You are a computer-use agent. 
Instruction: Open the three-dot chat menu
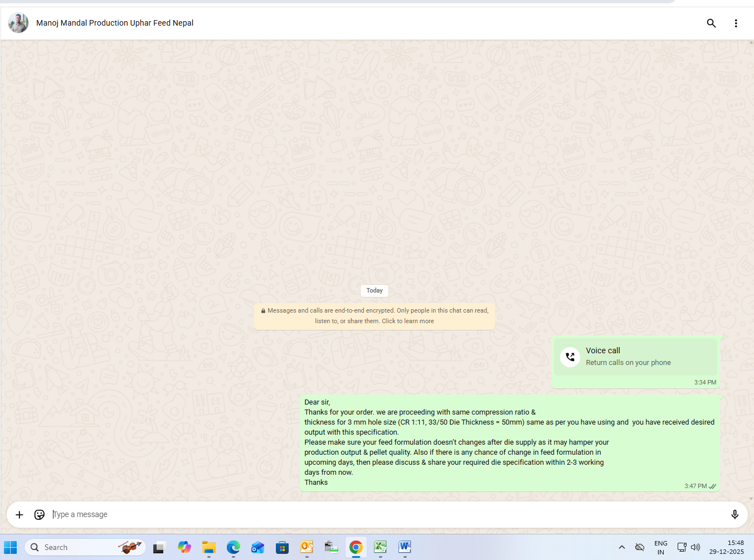tap(736, 23)
